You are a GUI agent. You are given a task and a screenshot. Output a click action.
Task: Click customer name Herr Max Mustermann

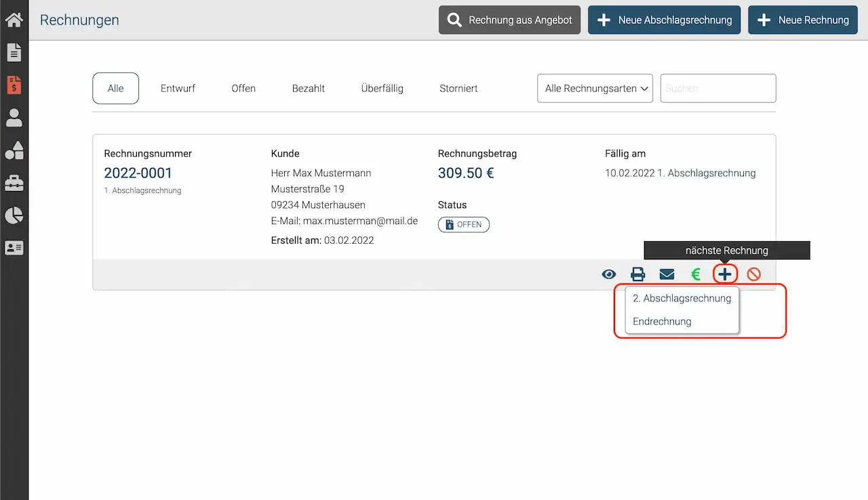tap(321, 173)
